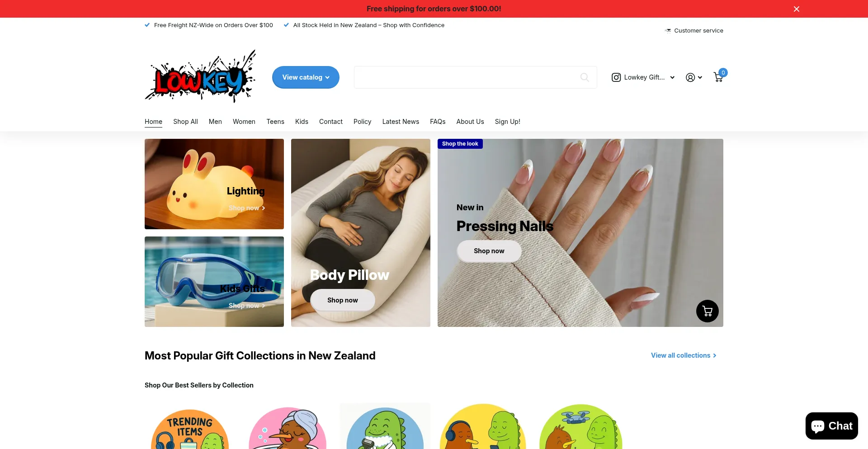Click the black round cart button on nails banner

(707, 311)
